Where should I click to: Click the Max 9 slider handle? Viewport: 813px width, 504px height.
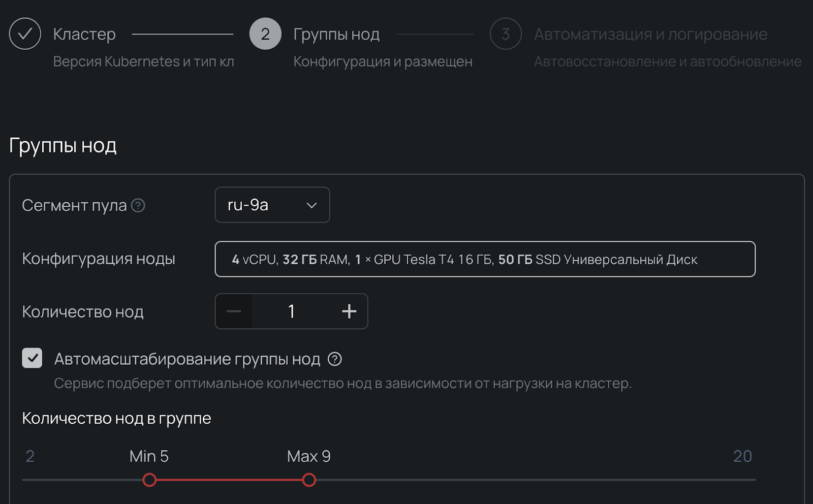point(309,480)
